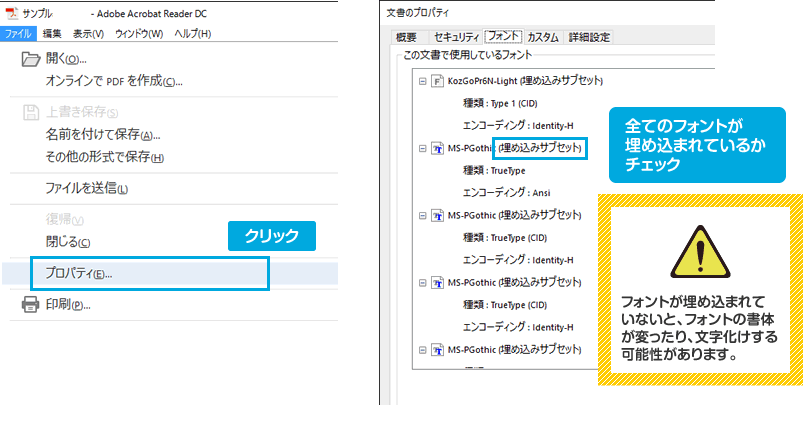Click the floppy disk icon beside 上書き保存
This screenshot has height=425, width=803.
tap(30, 111)
